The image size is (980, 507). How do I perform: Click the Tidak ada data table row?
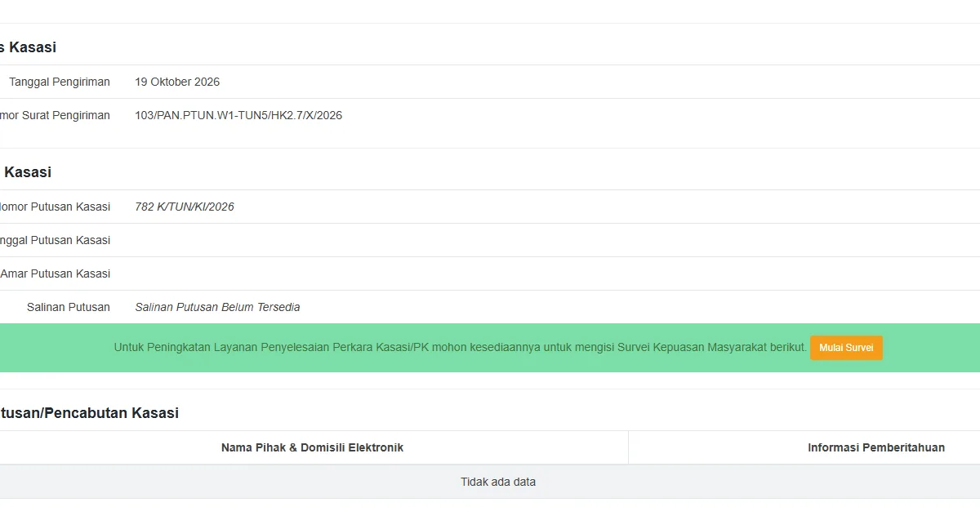tap(490, 482)
